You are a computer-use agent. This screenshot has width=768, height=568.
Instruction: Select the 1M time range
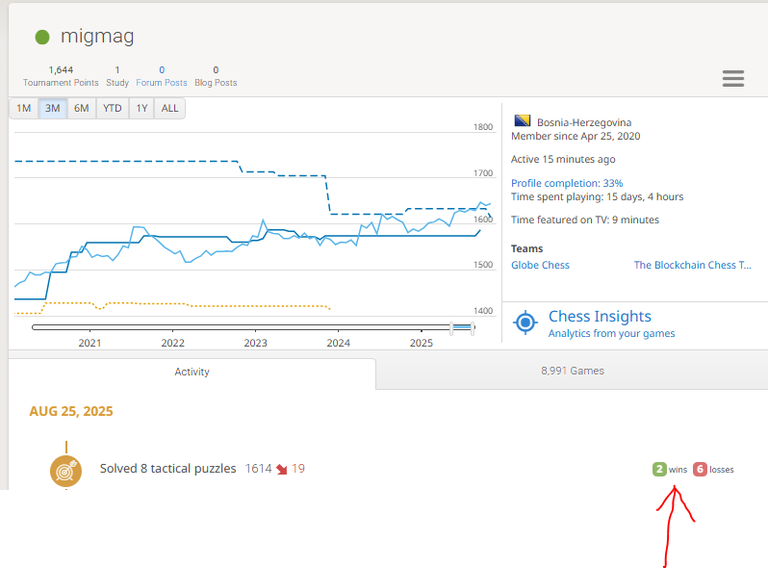coord(24,108)
